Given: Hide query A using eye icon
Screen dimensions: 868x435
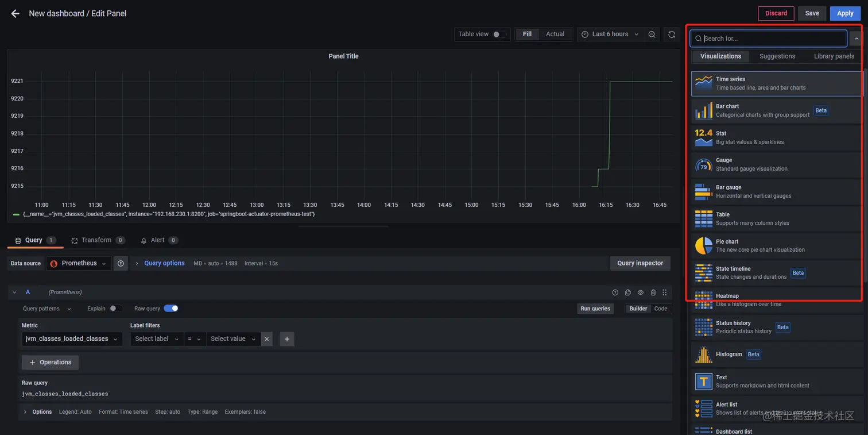Looking at the screenshot, I should (x=641, y=292).
